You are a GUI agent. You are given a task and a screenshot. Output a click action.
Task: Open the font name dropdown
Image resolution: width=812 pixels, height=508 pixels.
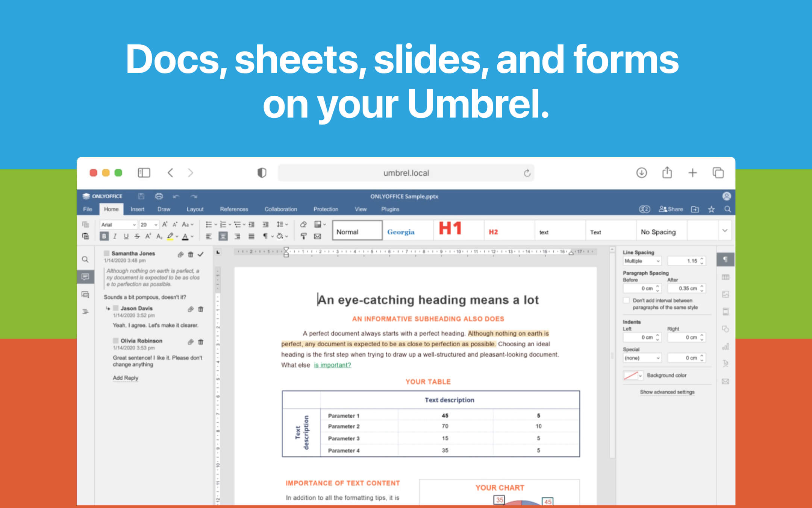click(x=118, y=224)
